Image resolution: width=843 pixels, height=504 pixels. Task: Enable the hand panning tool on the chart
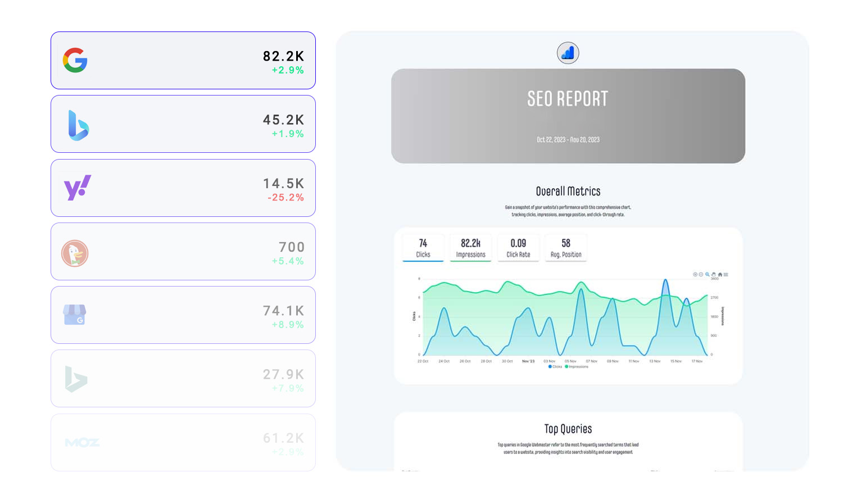tap(714, 275)
